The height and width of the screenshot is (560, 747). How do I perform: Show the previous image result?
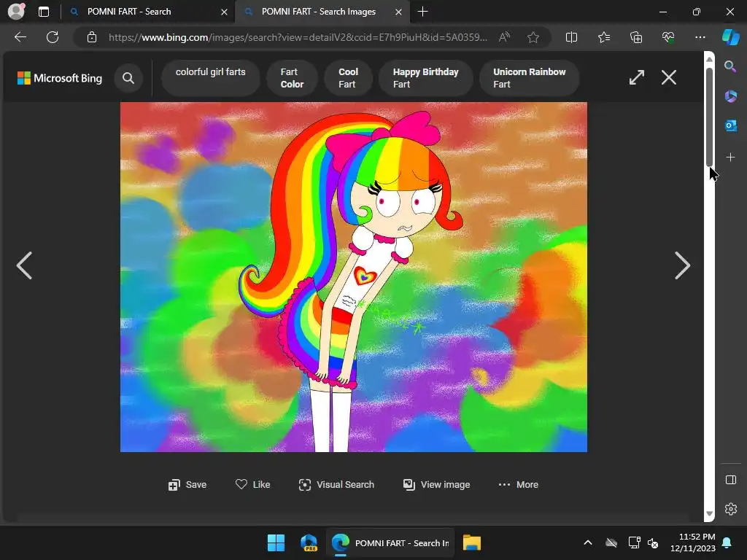(x=24, y=265)
